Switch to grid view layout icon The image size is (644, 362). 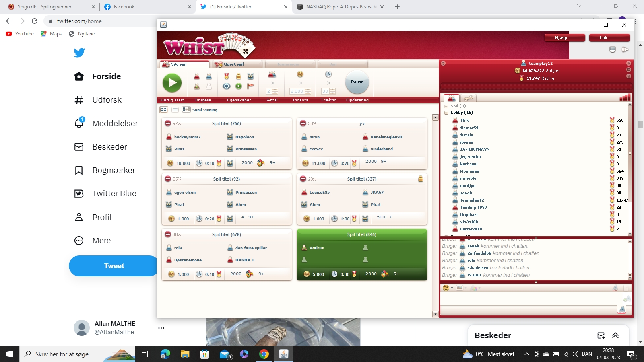164,110
